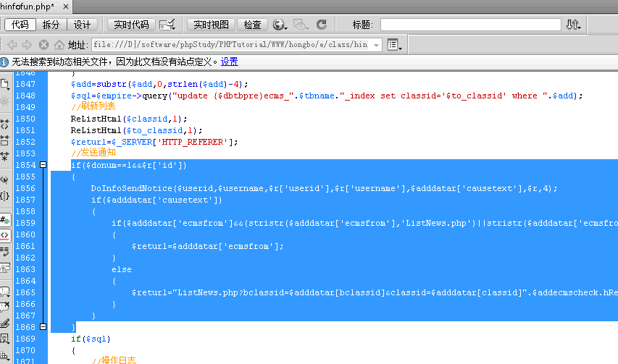Switch to 拆分 (Split) view

(51, 25)
